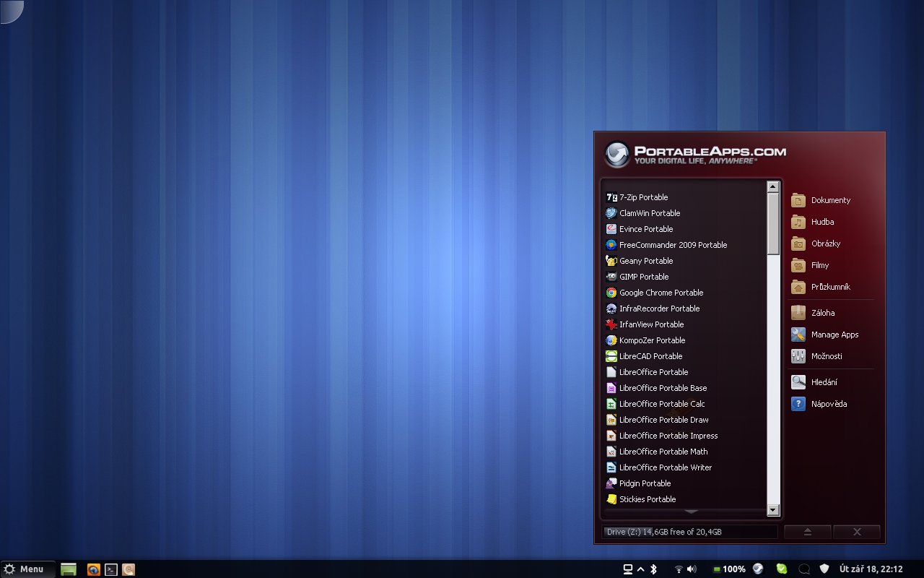Screen dimensions: 924x578
Task: Open the volume speaker tray icon
Action: click(692, 569)
